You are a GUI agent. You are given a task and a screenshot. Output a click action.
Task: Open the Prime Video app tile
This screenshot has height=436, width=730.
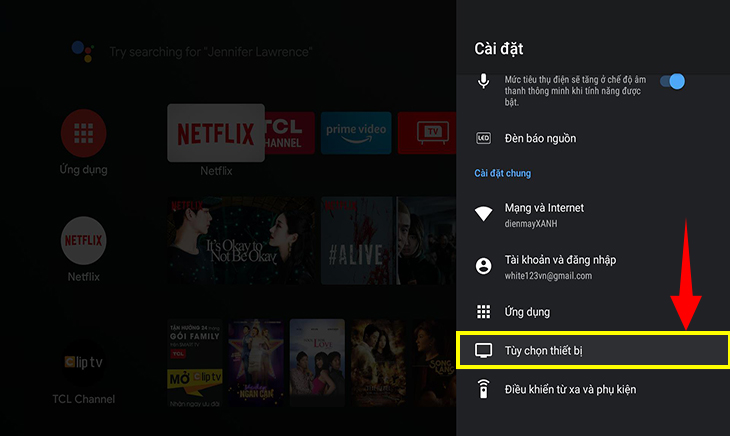tap(356, 133)
